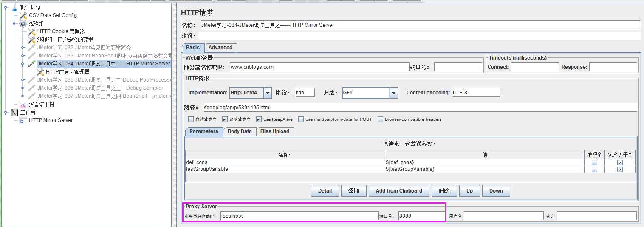Expand the JMeter学习-033 tree node
The height and width of the screenshot is (227, 644).
point(23,56)
